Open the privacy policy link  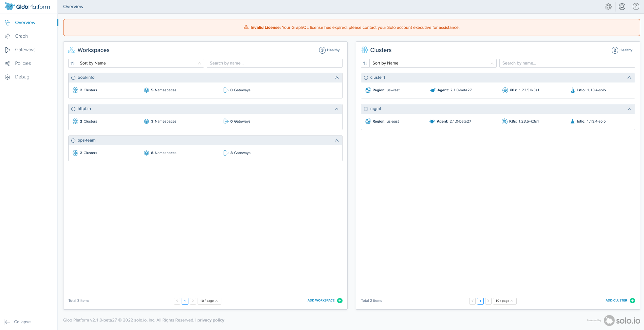tap(211, 320)
